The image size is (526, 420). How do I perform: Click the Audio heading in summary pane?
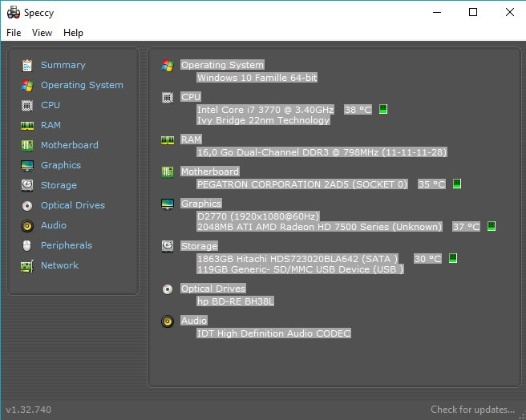(194, 321)
